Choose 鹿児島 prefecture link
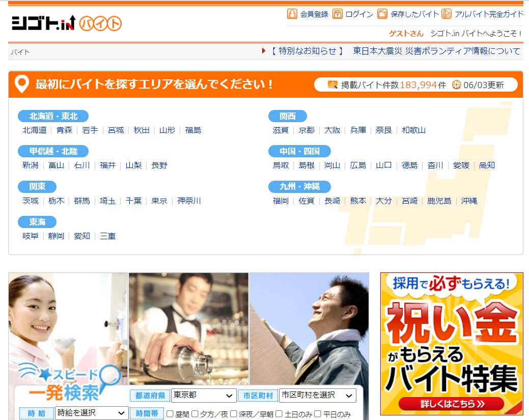The height and width of the screenshot is (420, 529). coord(439,201)
